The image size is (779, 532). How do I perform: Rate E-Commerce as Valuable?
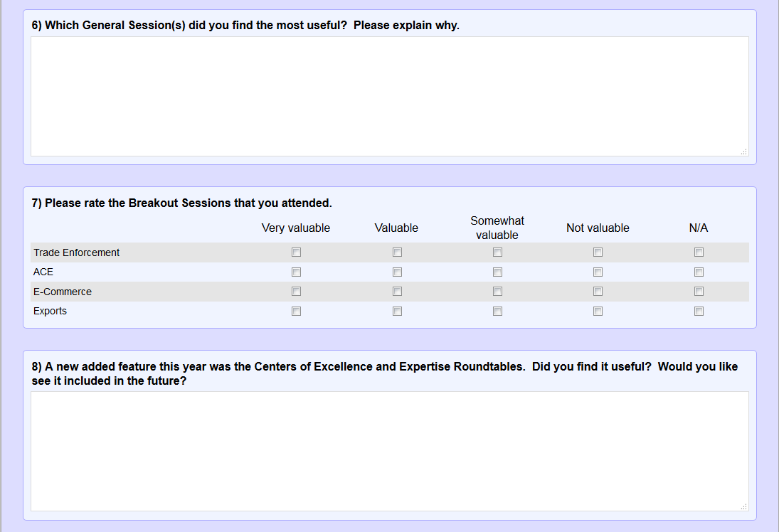tap(397, 292)
